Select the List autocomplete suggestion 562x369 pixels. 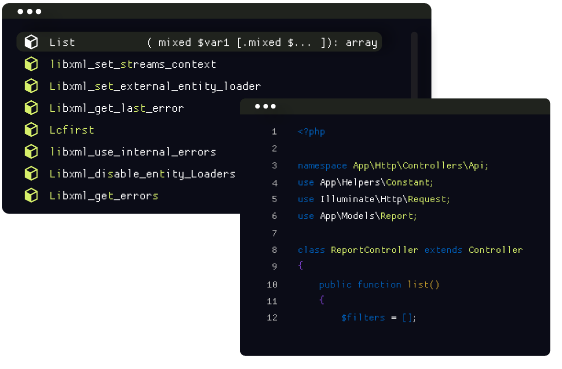point(199,42)
